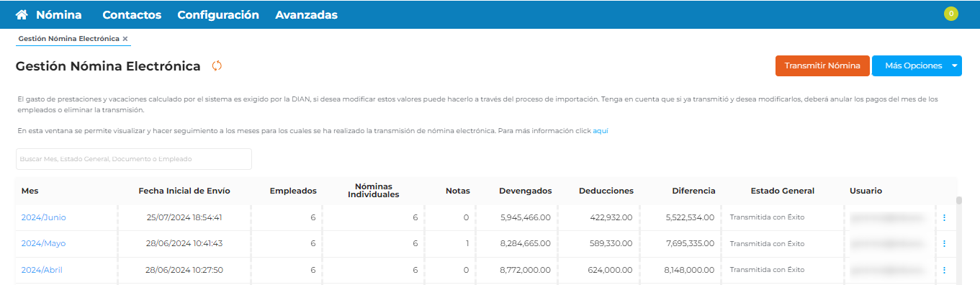Click the refresh icon beside Gestión Nómina Electrónica
980x285 pixels.
click(x=217, y=66)
